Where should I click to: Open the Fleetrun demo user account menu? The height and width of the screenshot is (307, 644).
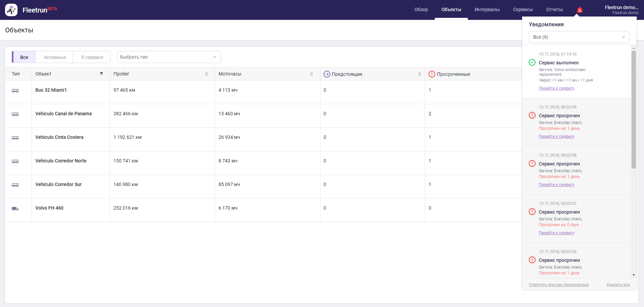pos(621,10)
